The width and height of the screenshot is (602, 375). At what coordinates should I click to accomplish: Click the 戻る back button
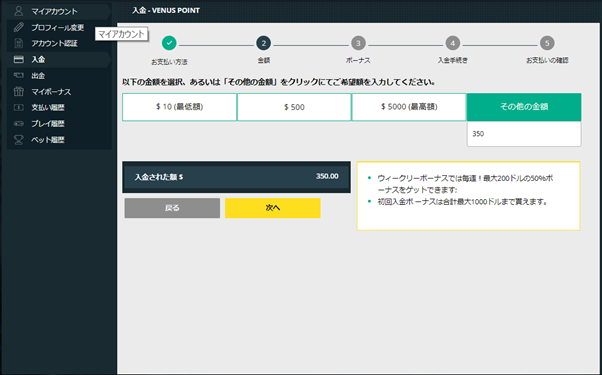[172, 208]
